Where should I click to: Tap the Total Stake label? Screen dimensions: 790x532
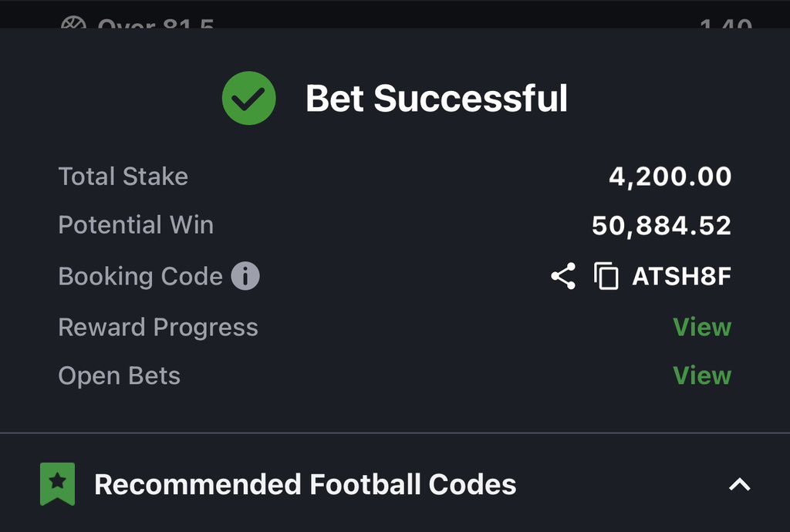coord(123,177)
